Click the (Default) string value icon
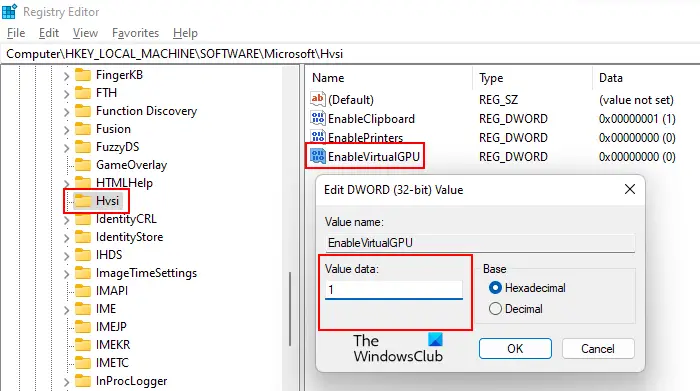The width and height of the screenshot is (700, 391). pyautogui.click(x=317, y=99)
